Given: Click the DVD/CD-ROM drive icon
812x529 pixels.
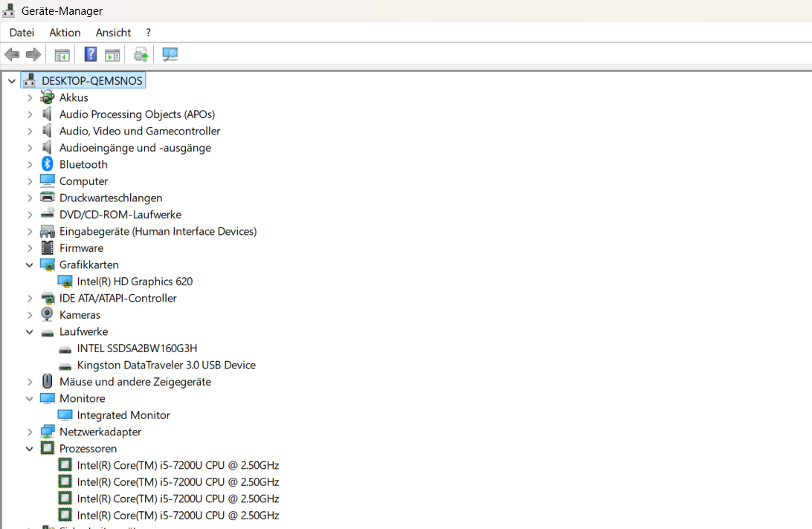Looking at the screenshot, I should [x=47, y=213].
